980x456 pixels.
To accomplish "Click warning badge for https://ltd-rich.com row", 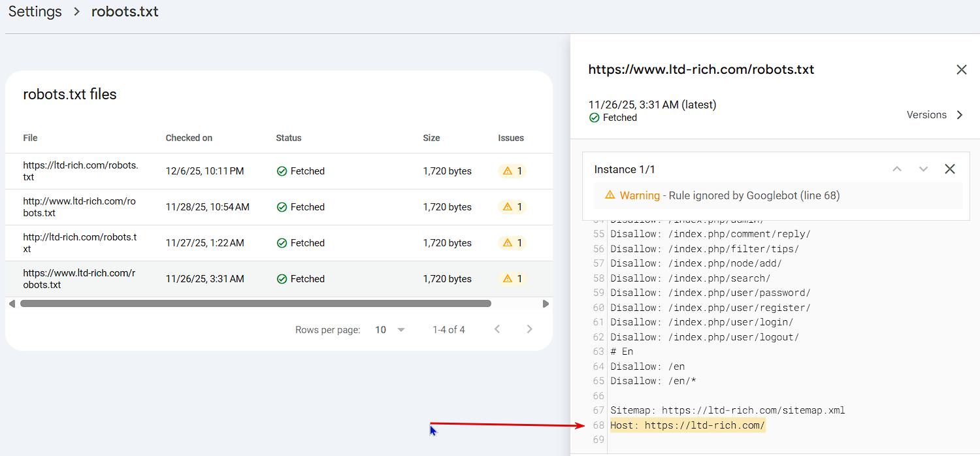I will [512, 171].
